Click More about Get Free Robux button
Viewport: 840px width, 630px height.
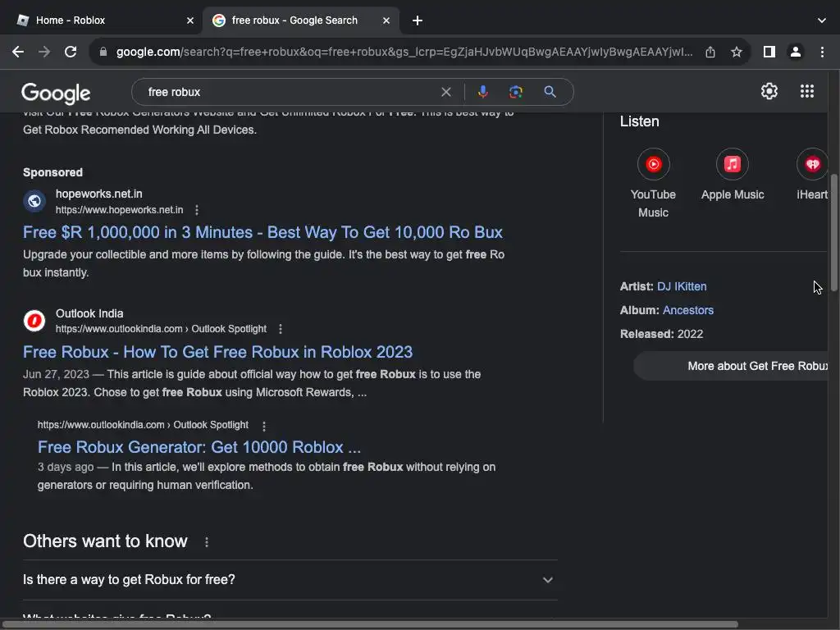tap(731, 366)
